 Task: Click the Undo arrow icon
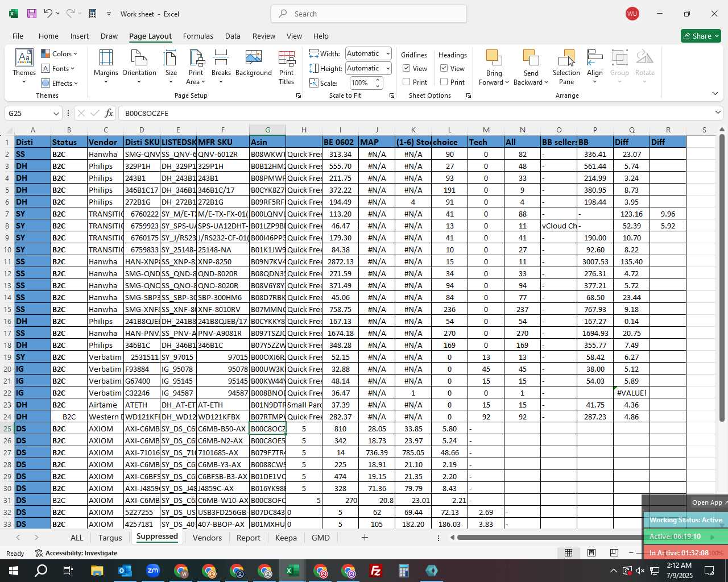tap(48, 14)
